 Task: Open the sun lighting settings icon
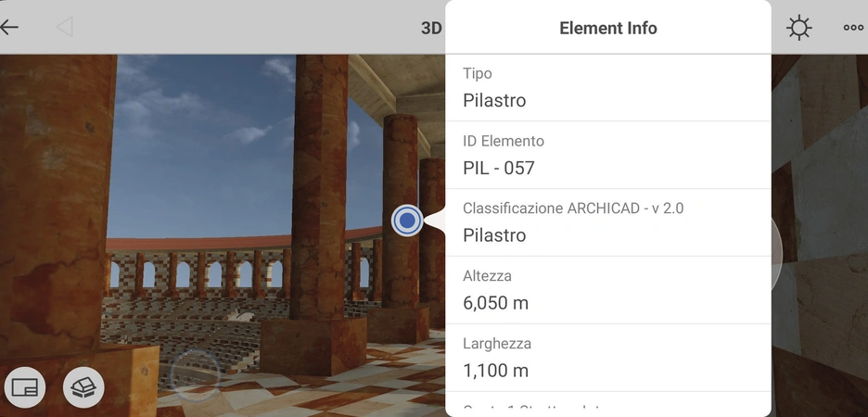pyautogui.click(x=799, y=28)
